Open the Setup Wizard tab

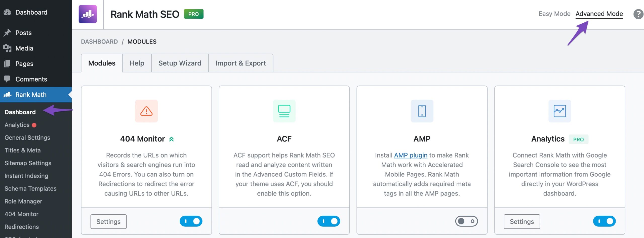(x=180, y=63)
